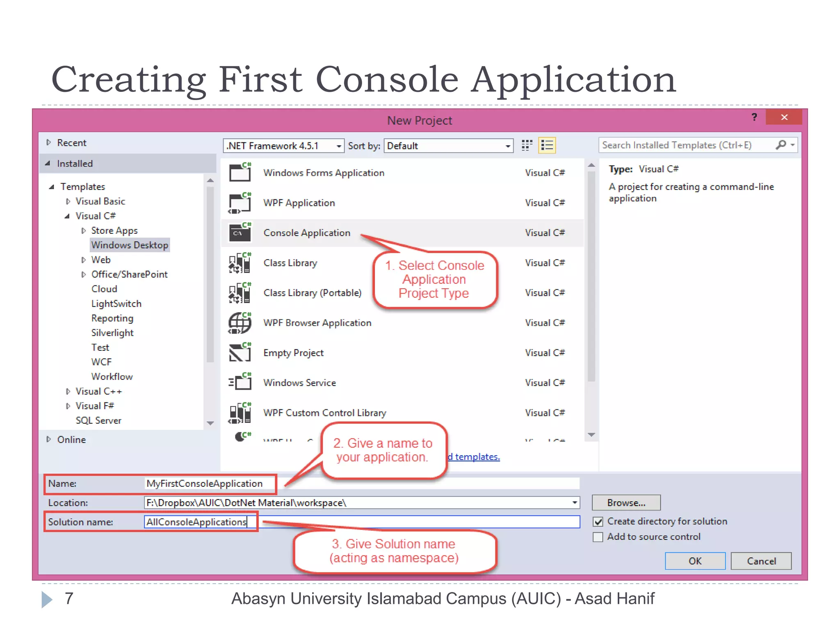
Task: Click the WPF Browser Application globe icon
Action: pos(240,323)
